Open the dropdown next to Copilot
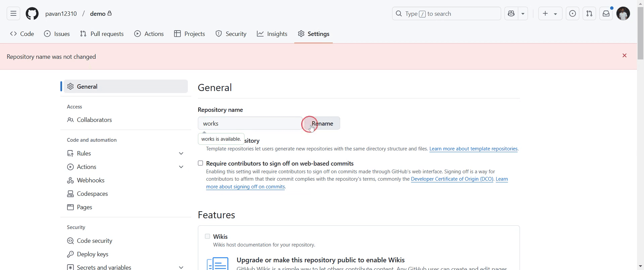The width and height of the screenshot is (644, 270). 523,14
